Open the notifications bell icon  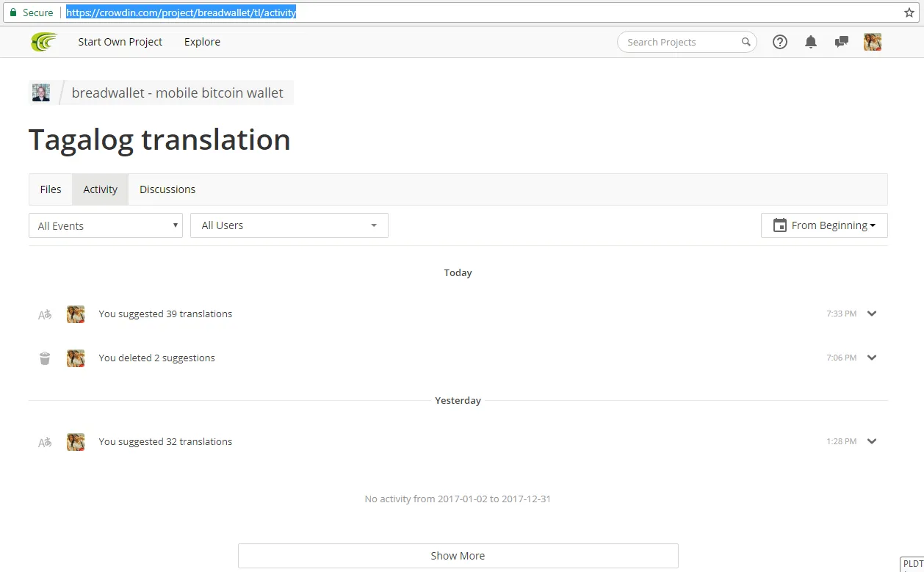pyautogui.click(x=811, y=42)
